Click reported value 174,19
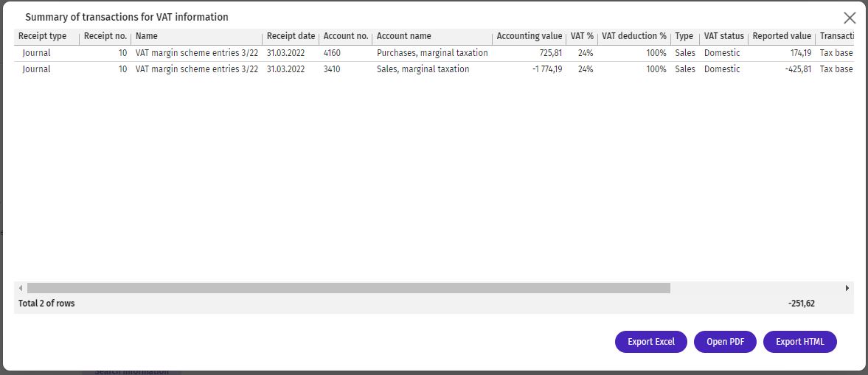 coord(800,53)
